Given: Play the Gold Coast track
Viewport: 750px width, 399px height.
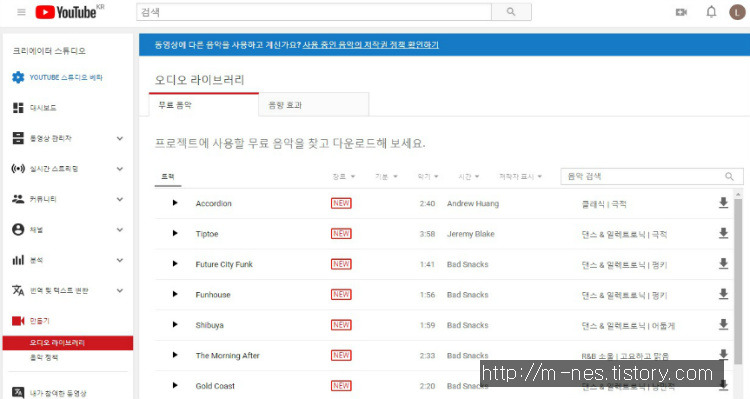Looking at the screenshot, I should [175, 385].
